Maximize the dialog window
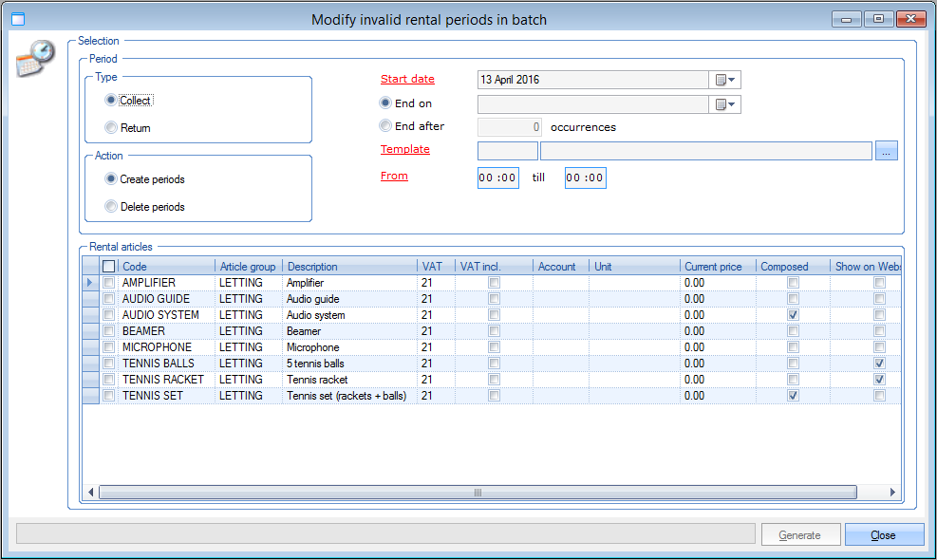This screenshot has height=560, width=937. (878, 19)
